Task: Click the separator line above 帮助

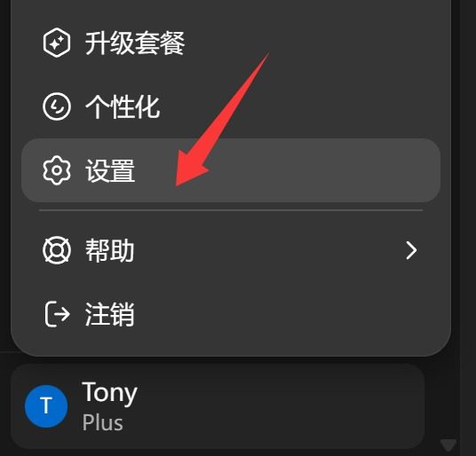Action: [x=231, y=209]
